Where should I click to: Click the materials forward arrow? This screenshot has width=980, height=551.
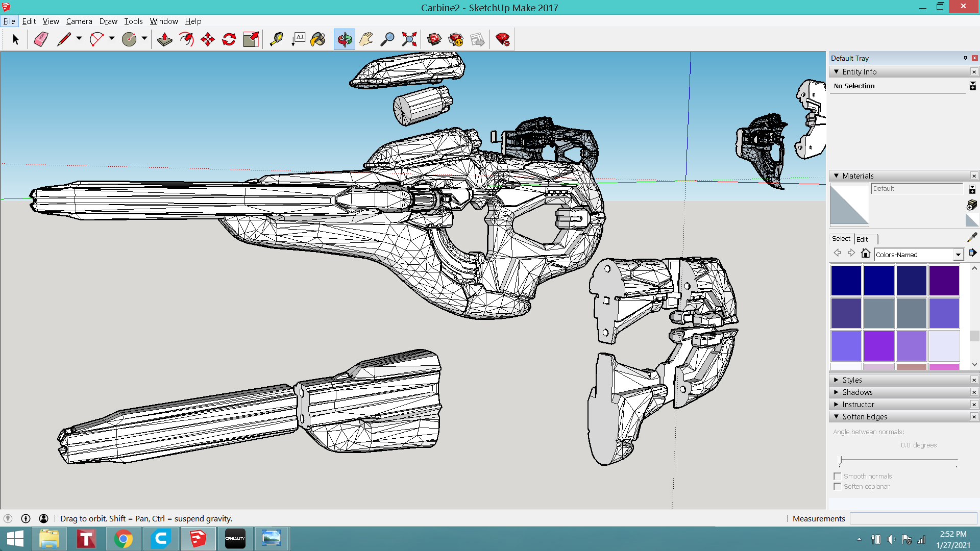coord(851,253)
